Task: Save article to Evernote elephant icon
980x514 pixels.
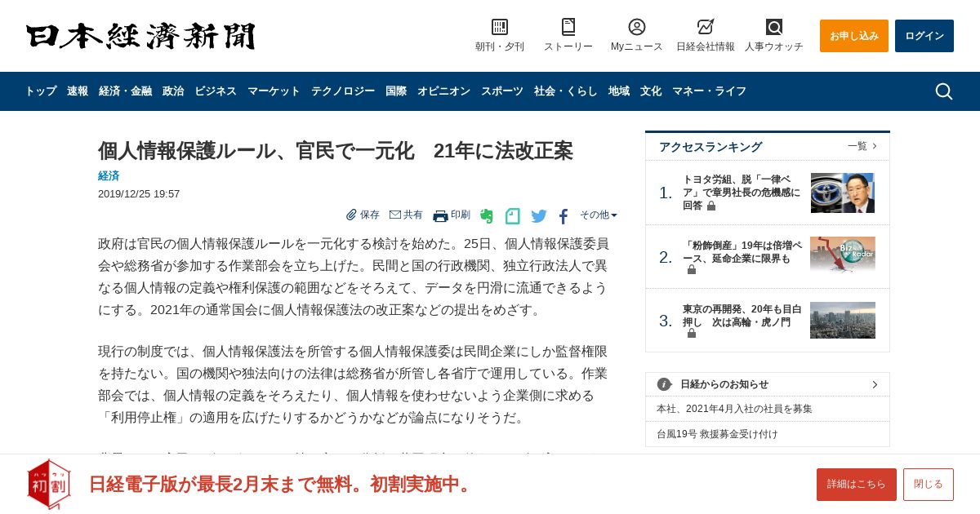Action: (x=487, y=216)
